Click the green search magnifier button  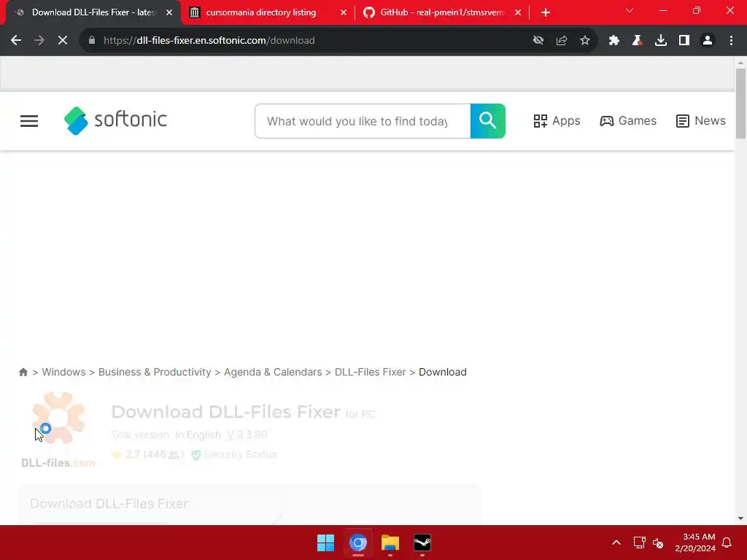pos(488,121)
